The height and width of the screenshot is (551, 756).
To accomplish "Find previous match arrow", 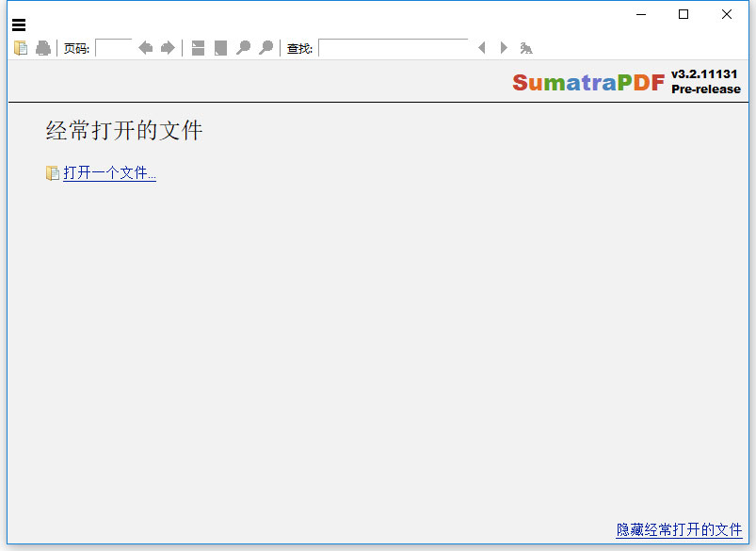I will tap(481, 48).
